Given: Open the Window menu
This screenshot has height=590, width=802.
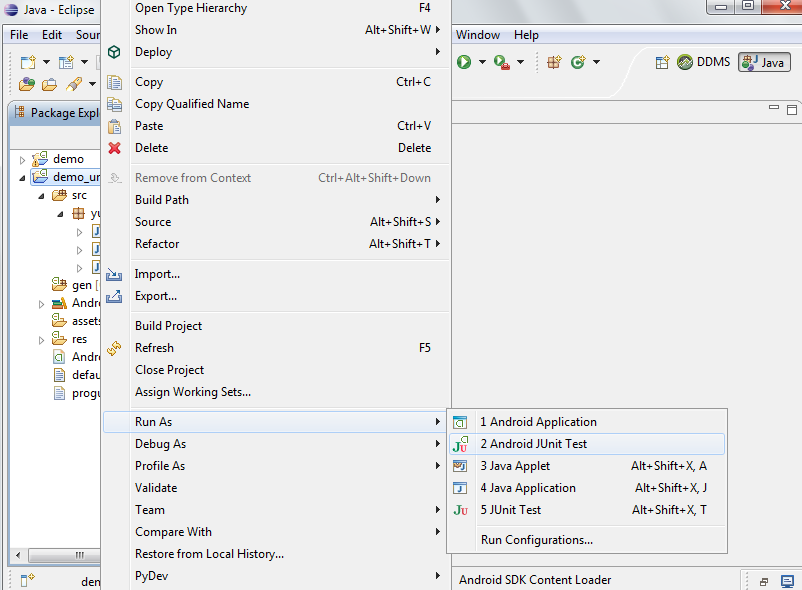Looking at the screenshot, I should [x=478, y=35].
